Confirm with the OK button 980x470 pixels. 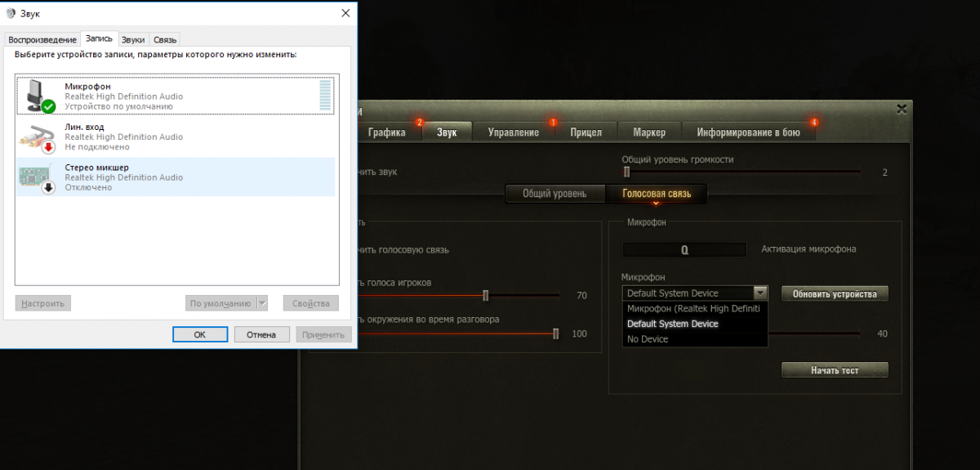pyautogui.click(x=200, y=334)
